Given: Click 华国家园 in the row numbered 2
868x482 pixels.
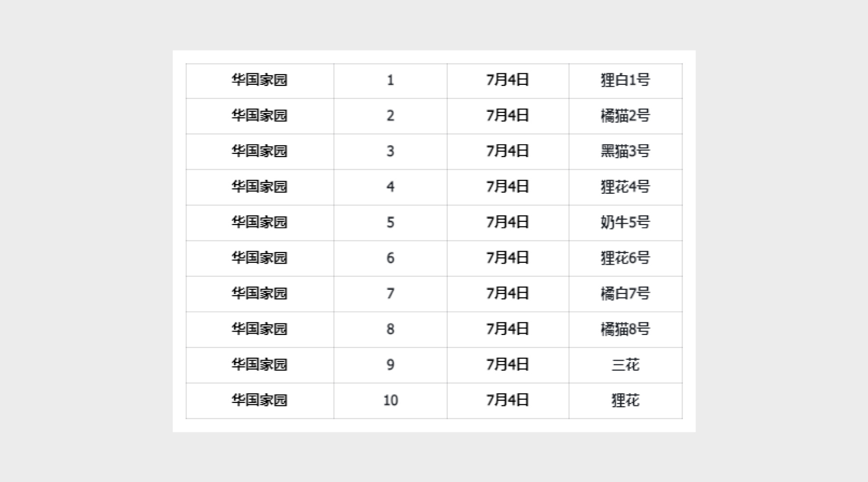Looking at the screenshot, I should [259, 116].
